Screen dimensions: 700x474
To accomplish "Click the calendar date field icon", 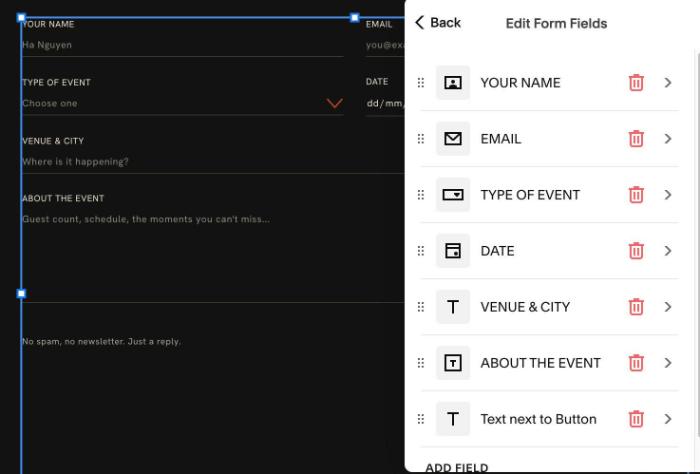I will pos(453,251).
